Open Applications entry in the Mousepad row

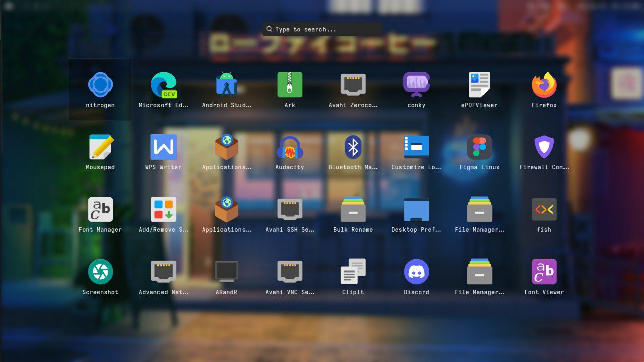pos(227,152)
